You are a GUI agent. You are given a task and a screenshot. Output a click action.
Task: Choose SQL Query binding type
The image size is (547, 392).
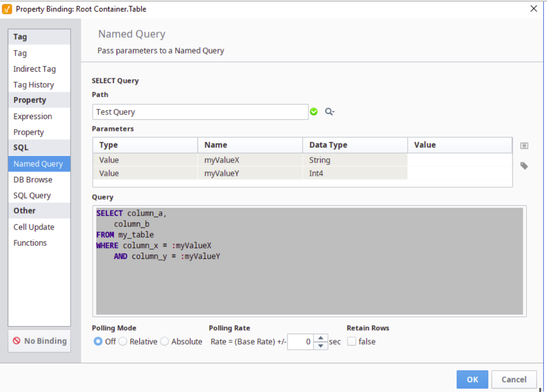click(32, 195)
